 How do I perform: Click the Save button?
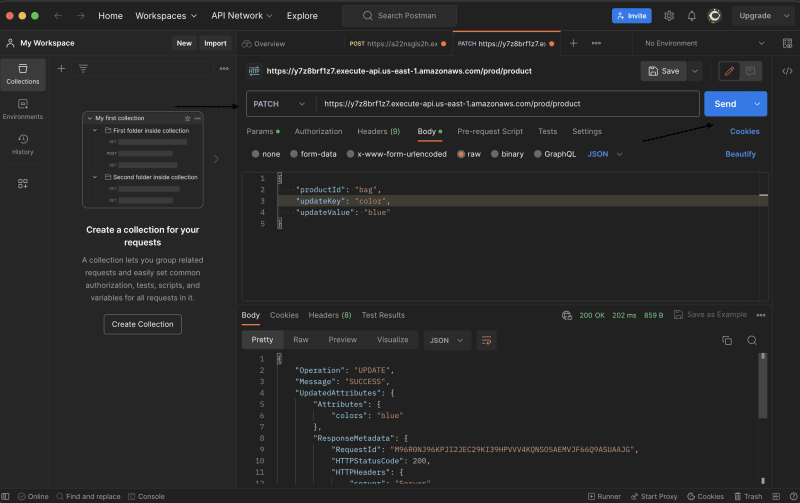point(664,71)
